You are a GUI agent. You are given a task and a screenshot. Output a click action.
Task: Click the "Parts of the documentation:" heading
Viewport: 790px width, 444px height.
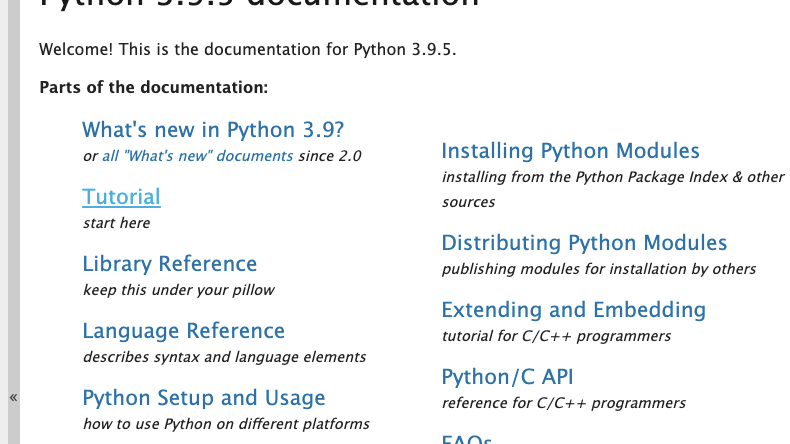(153, 87)
